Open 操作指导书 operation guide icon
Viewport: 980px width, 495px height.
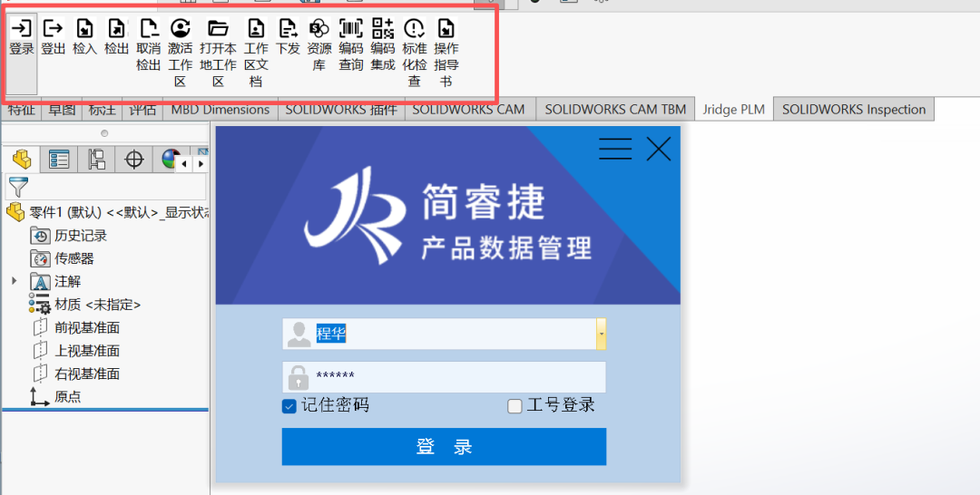click(446, 29)
